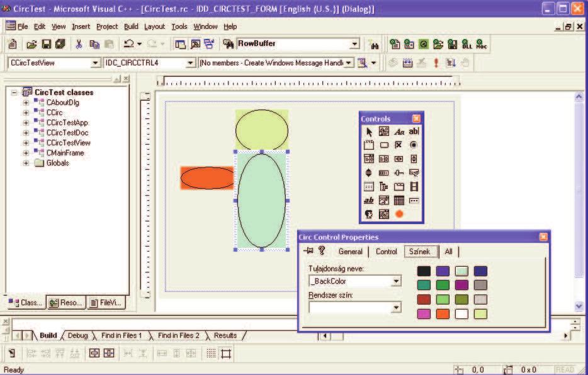Screen dimensions: 588x375
Task: Select the Pointer tool in Controls palette
Action: pyautogui.click(x=369, y=132)
